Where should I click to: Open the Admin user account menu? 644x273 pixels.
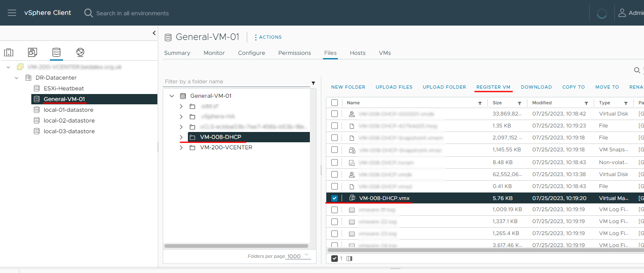(630, 13)
